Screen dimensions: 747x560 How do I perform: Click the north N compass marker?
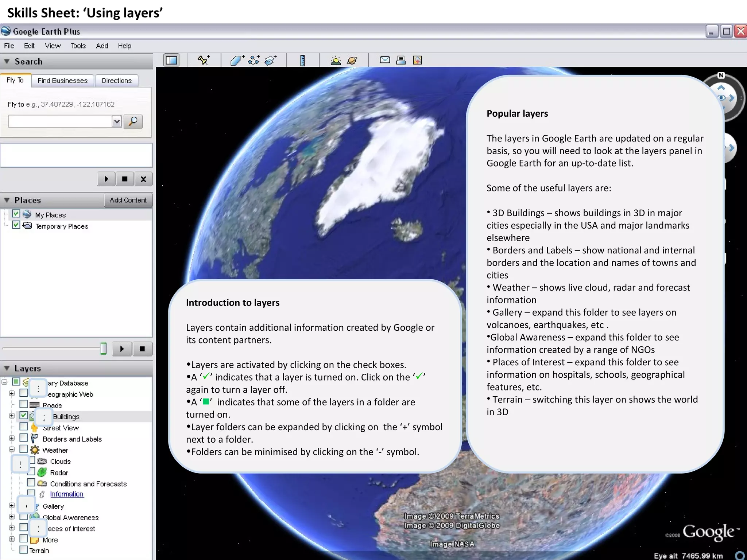(x=721, y=75)
